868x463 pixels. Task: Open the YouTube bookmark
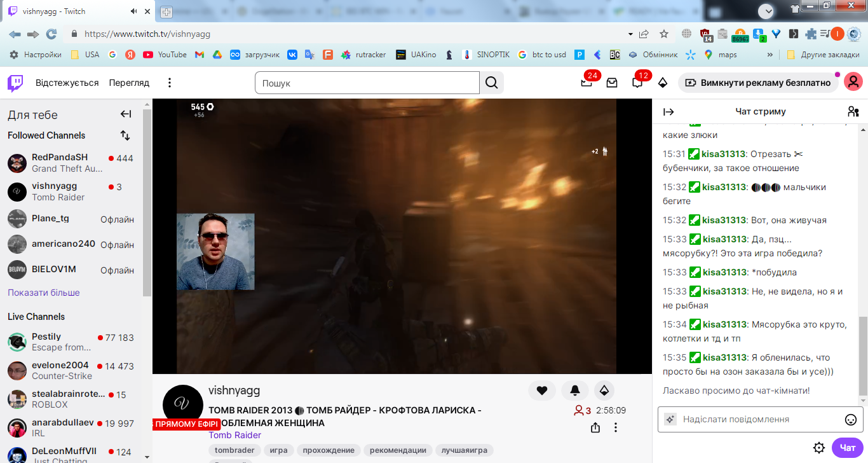[x=165, y=55]
